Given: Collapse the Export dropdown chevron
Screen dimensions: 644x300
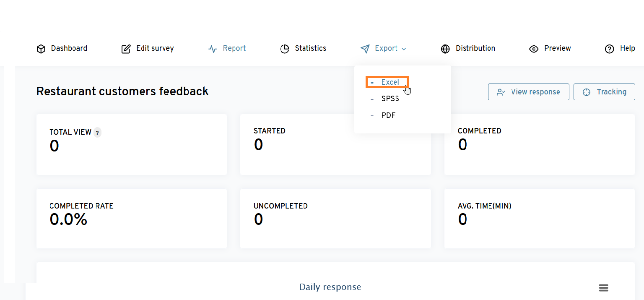Looking at the screenshot, I should point(404,49).
